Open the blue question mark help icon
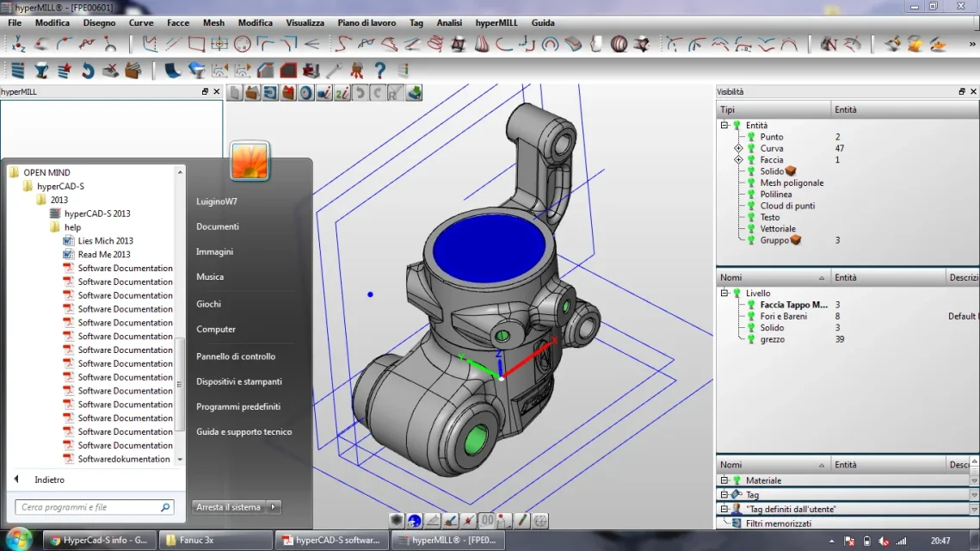Image resolution: width=980 pixels, height=551 pixels. click(x=379, y=71)
